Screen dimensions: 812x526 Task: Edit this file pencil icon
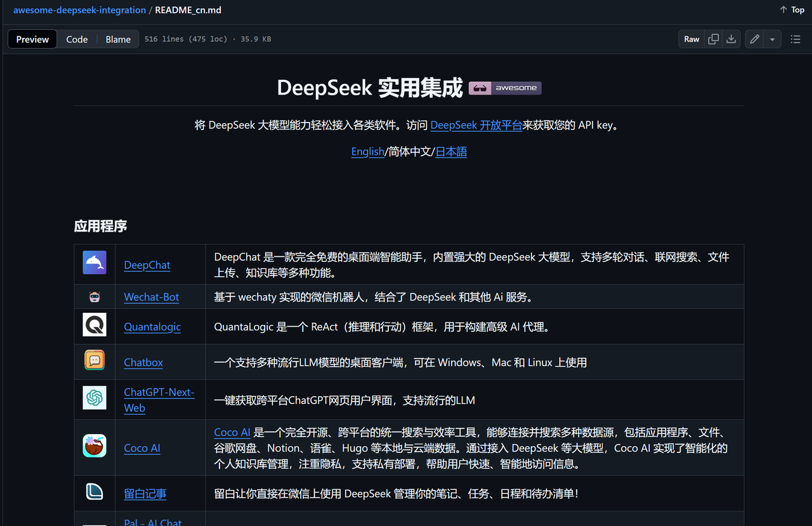[x=754, y=39]
